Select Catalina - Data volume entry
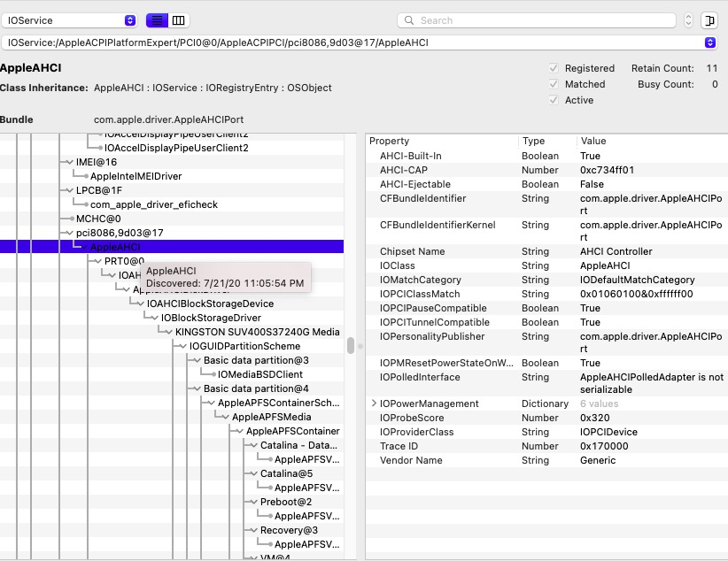 click(x=298, y=445)
